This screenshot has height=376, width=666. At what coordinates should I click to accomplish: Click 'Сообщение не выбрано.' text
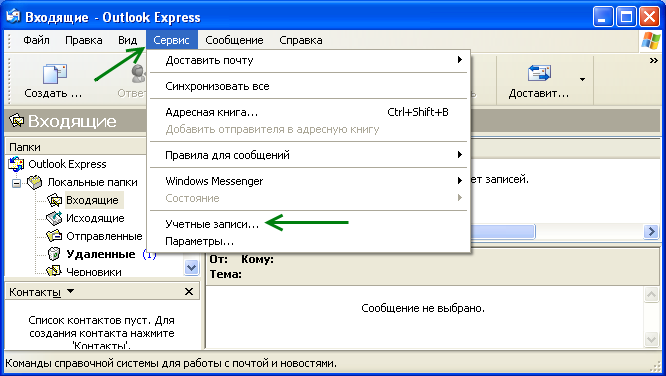point(423,308)
